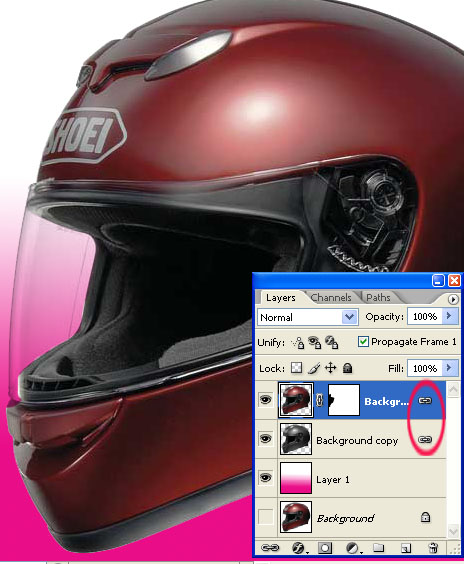This screenshot has height=564, width=464.
Task: Switch to the Channels tab
Action: 331,298
